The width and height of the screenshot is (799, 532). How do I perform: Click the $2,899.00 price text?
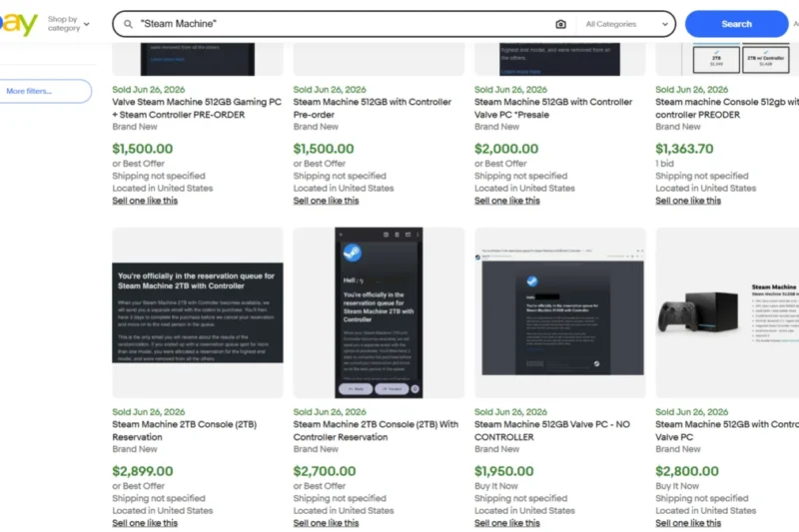[x=143, y=471]
